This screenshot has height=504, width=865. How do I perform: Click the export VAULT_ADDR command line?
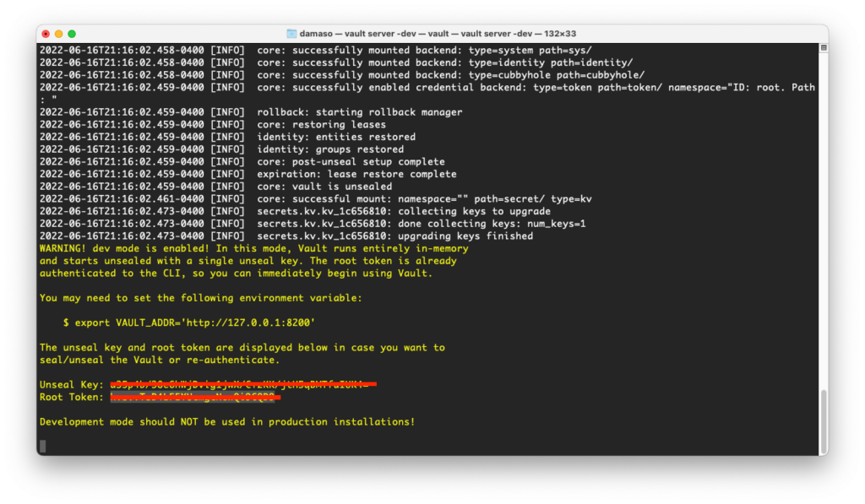coord(189,322)
